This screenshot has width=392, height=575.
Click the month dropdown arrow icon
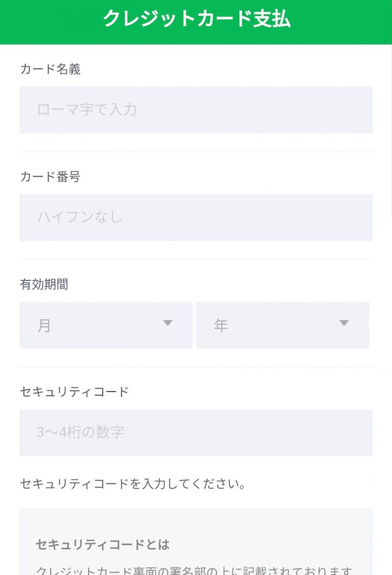pyautogui.click(x=167, y=323)
